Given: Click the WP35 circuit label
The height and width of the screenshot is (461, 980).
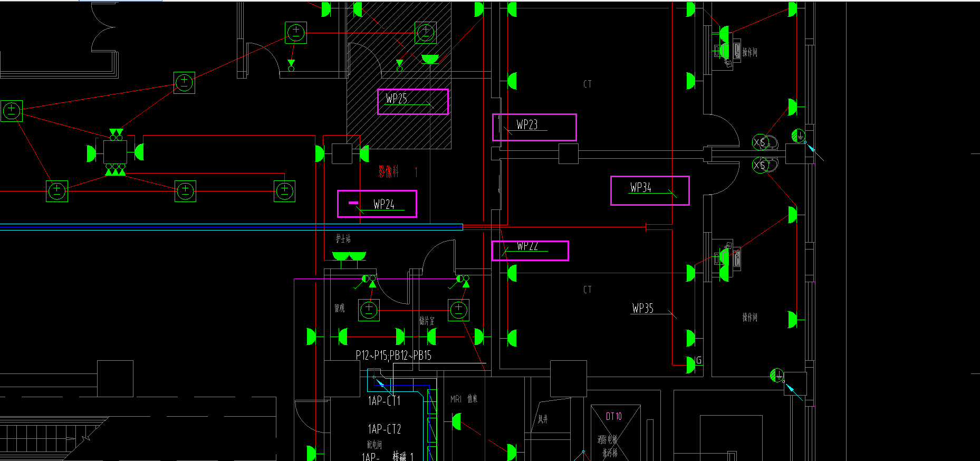Looking at the screenshot, I should click(643, 308).
